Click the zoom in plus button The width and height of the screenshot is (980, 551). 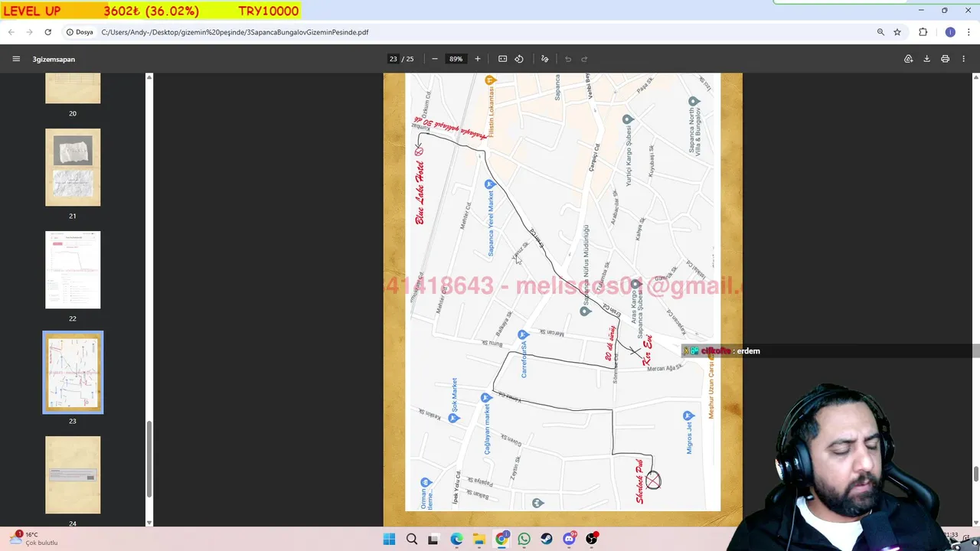point(478,59)
